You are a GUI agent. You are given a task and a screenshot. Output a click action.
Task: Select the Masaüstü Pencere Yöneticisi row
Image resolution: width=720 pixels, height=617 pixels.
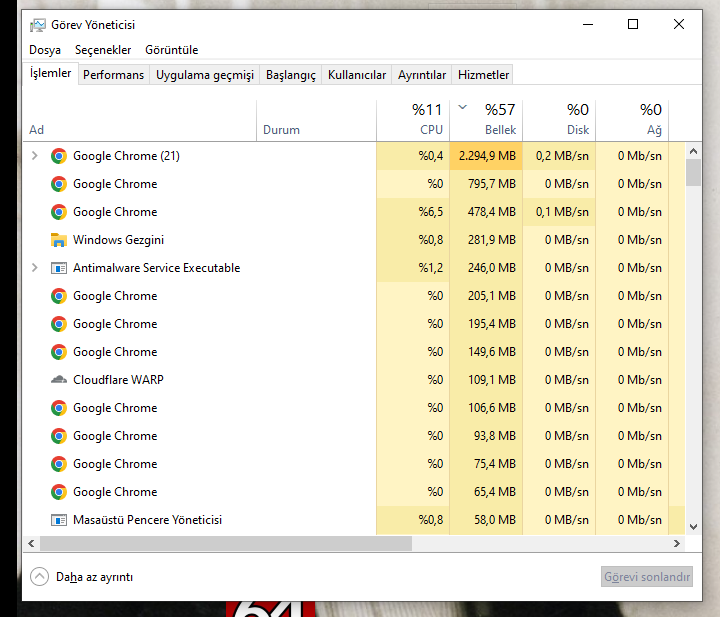(x=354, y=520)
